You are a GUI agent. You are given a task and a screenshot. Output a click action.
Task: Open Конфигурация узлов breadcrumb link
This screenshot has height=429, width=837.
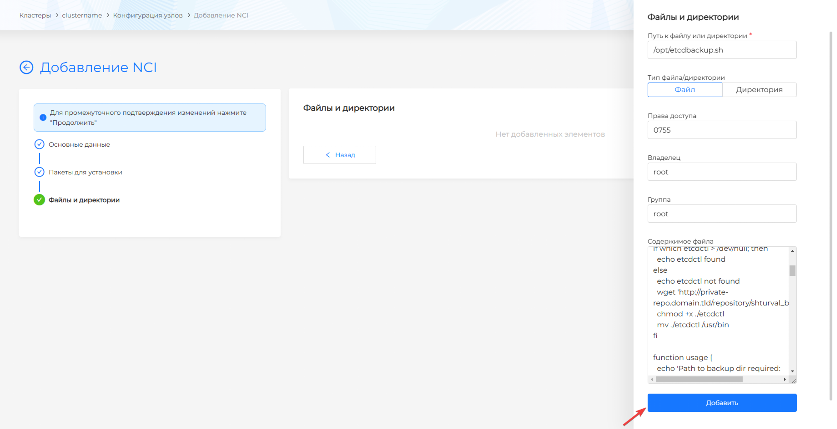tap(160, 14)
